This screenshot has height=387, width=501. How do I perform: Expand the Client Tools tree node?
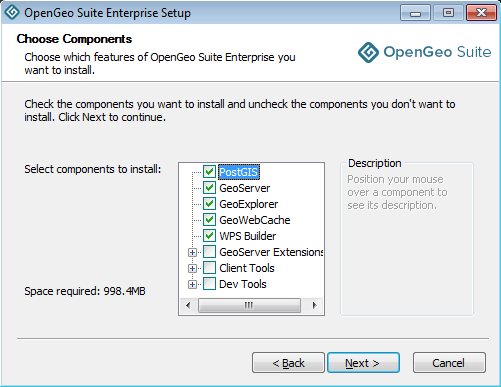192,268
